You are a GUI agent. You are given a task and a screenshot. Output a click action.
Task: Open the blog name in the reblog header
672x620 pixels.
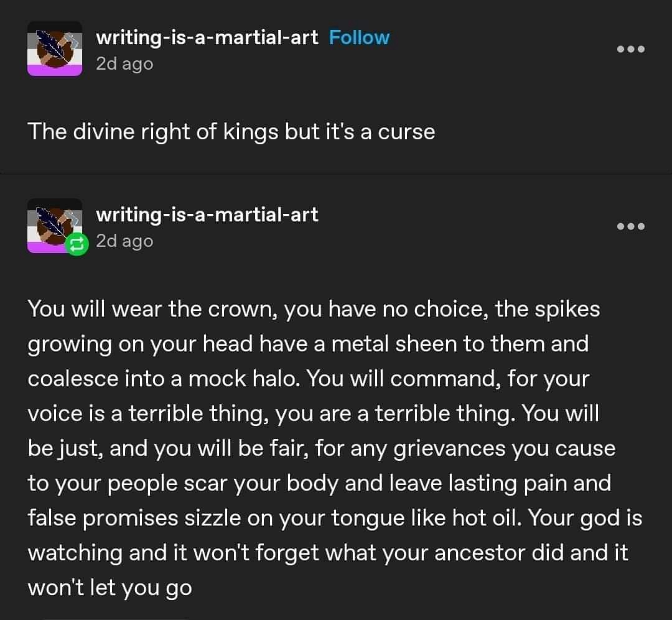click(207, 215)
